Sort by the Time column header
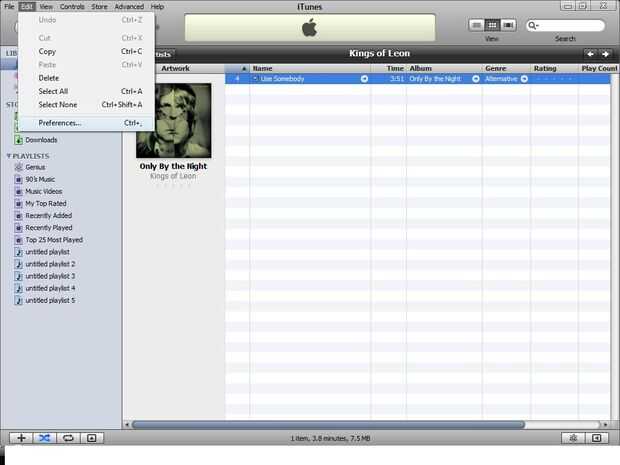The width and height of the screenshot is (620, 465). tap(389, 68)
